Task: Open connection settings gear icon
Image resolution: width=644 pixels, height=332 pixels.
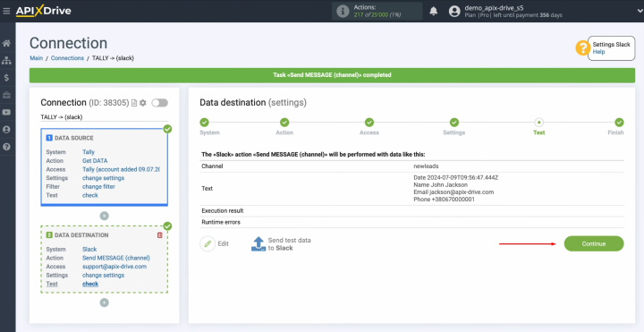Action: tap(142, 103)
